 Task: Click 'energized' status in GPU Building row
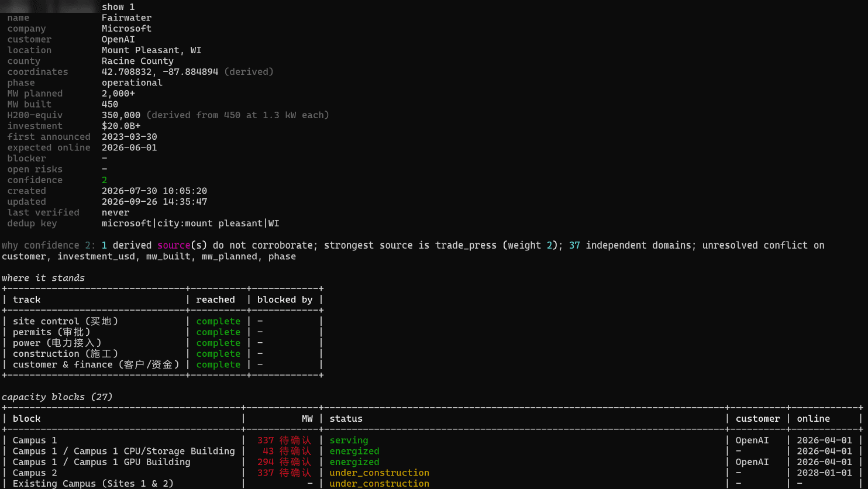tap(354, 462)
